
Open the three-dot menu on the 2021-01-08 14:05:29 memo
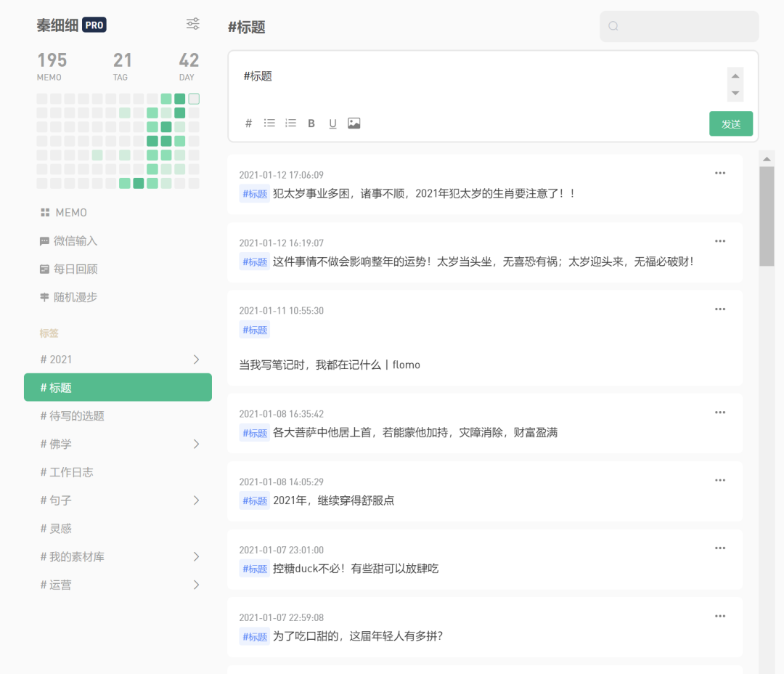coord(720,480)
